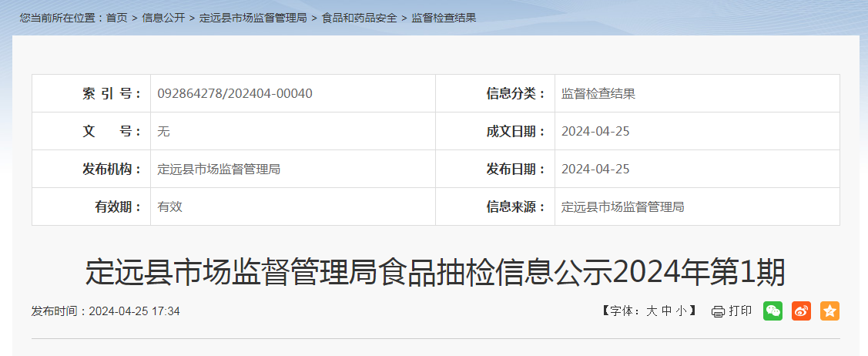The width and height of the screenshot is (868, 356).
Task: Click the 成文日期 label cell
Action: pos(495,131)
